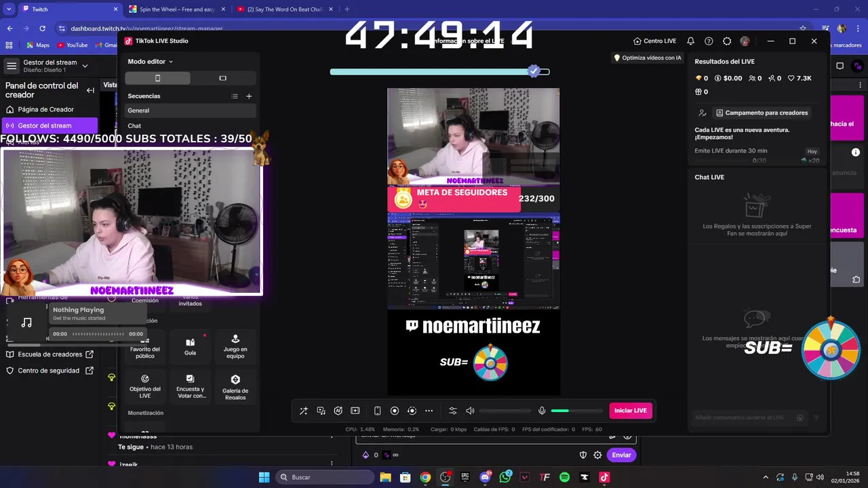
Task: Switch to the Spin the Wheel tab
Action: coord(178,9)
